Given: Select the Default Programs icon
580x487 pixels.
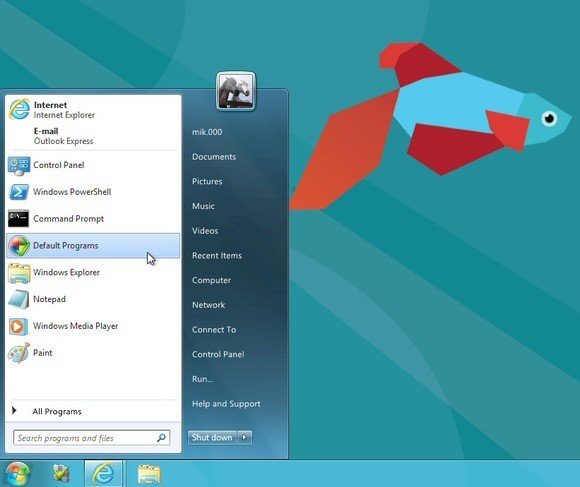Looking at the screenshot, I should 19,246.
